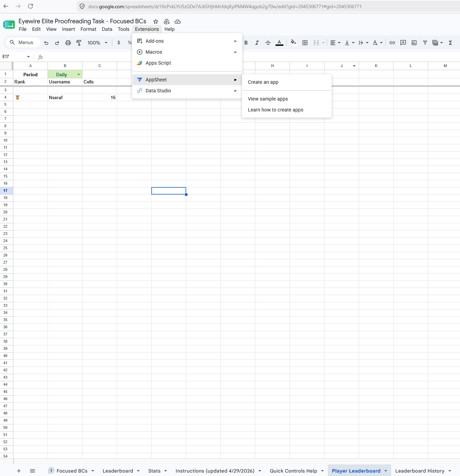
Task: Add a comment with the comment icon
Action: click(403, 43)
